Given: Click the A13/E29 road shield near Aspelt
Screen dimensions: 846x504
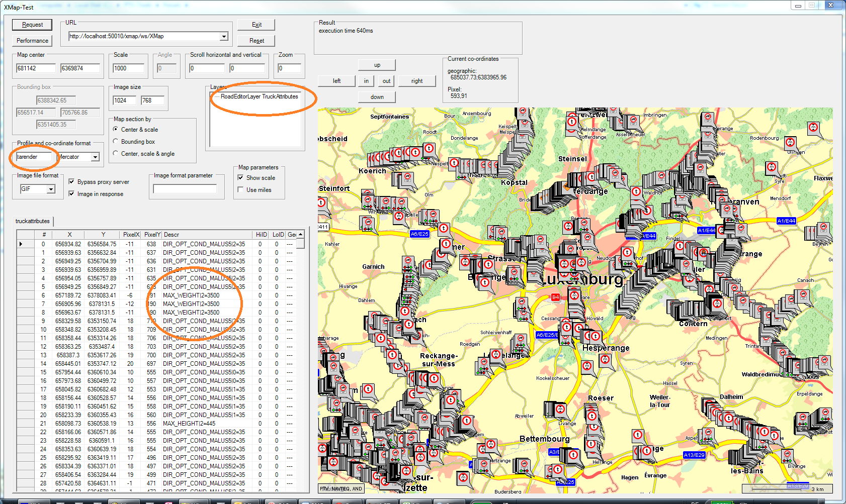Looking at the screenshot, I should 694,455.
